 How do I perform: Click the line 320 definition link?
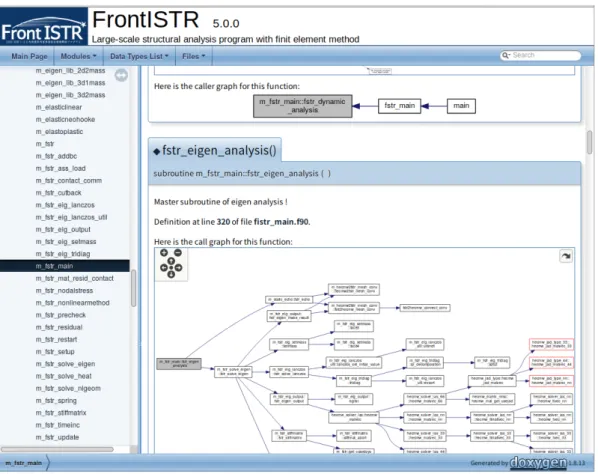coord(223,222)
